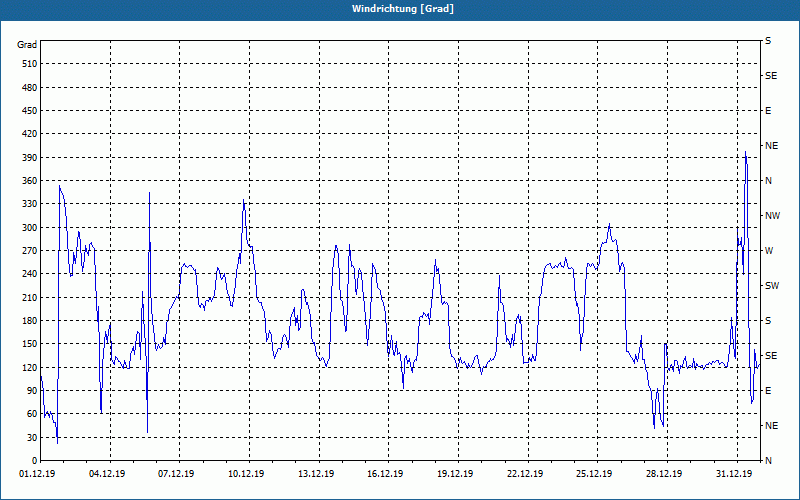Choose the date label 22.12.19
This screenshot has height=500, width=800.
point(525,474)
